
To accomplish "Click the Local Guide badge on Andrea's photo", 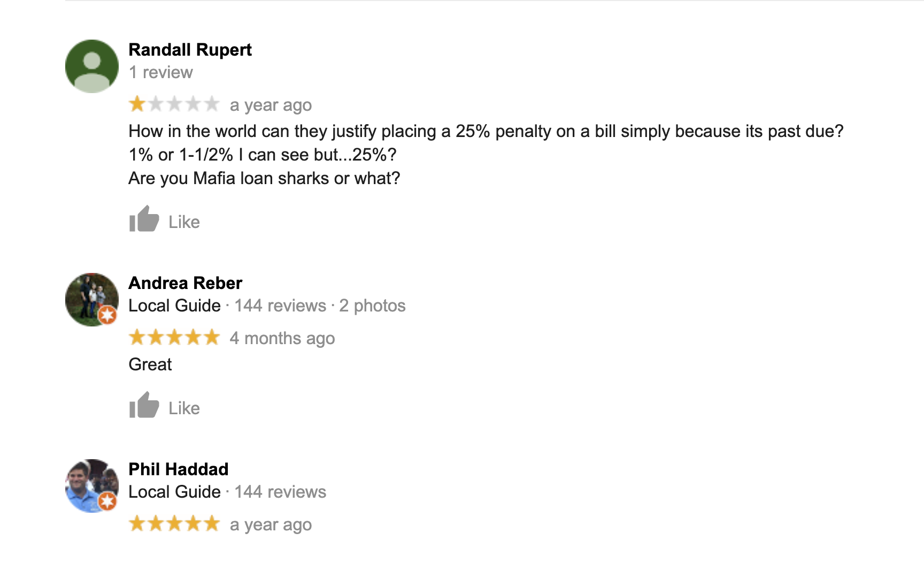I will pos(107,315).
